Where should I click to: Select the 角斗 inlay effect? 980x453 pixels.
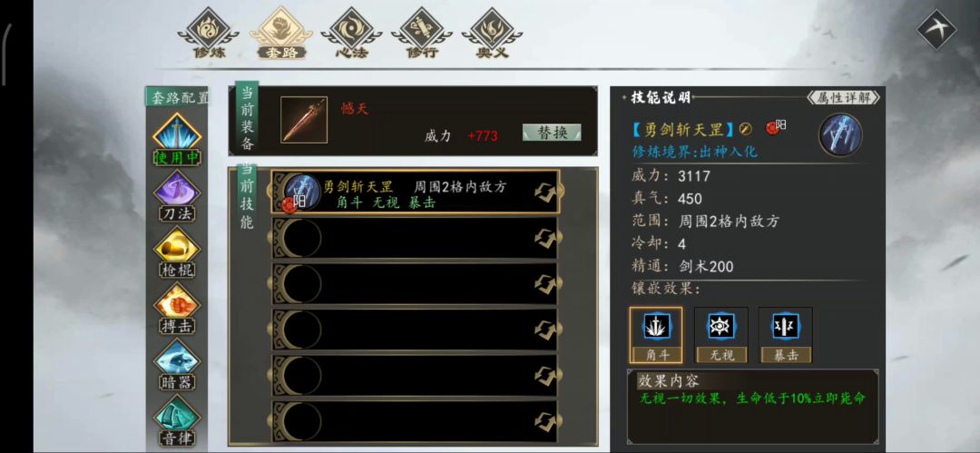point(656,335)
